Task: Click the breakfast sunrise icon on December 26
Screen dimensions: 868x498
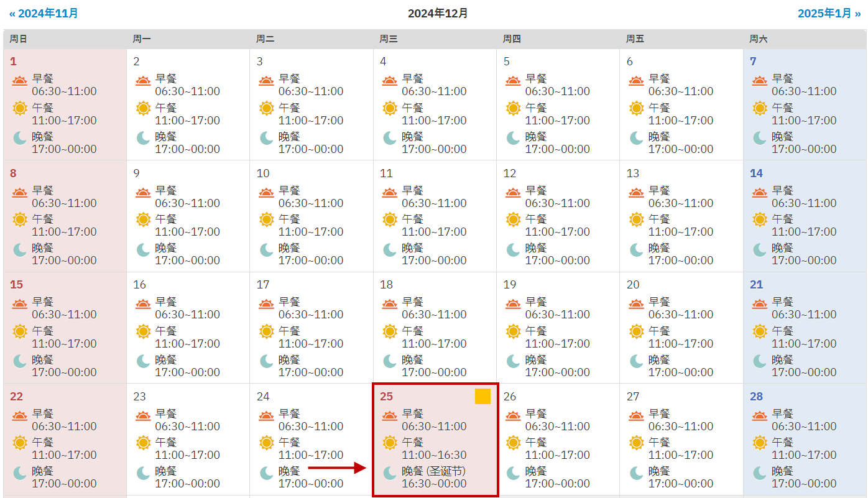Action: tap(514, 416)
